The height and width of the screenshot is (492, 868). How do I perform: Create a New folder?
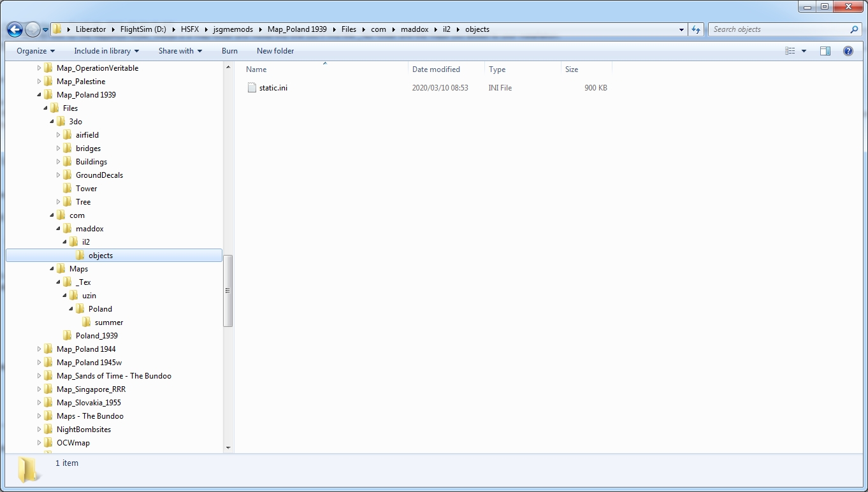[275, 51]
